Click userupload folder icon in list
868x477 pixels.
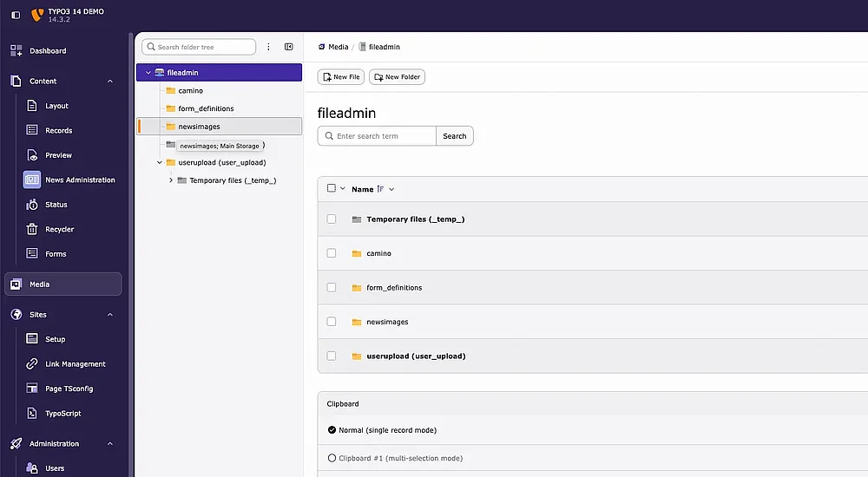357,356
